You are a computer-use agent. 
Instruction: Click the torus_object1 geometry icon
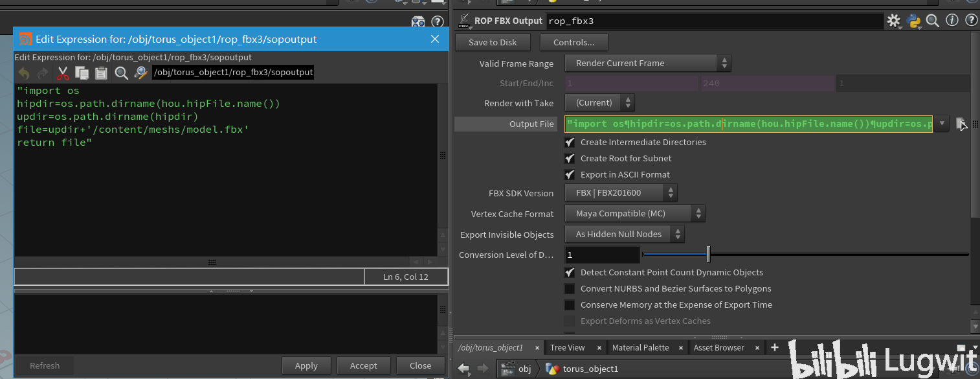(x=552, y=369)
